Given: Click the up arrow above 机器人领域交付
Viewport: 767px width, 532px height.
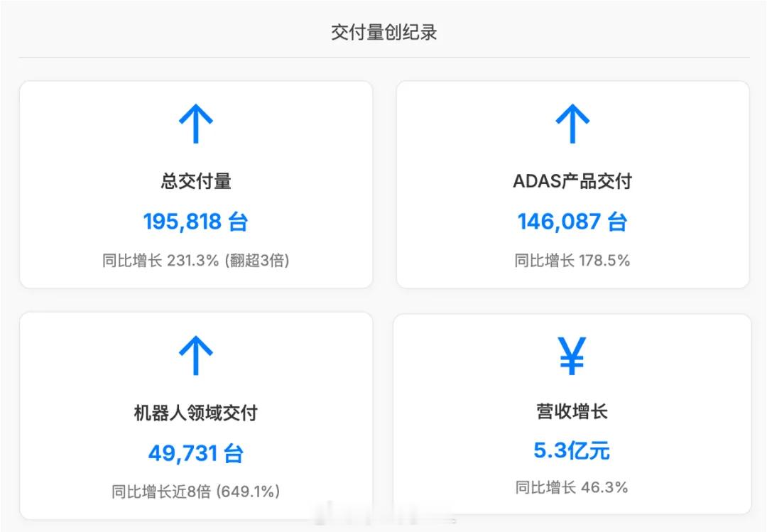Looking at the screenshot, I should point(196,355).
